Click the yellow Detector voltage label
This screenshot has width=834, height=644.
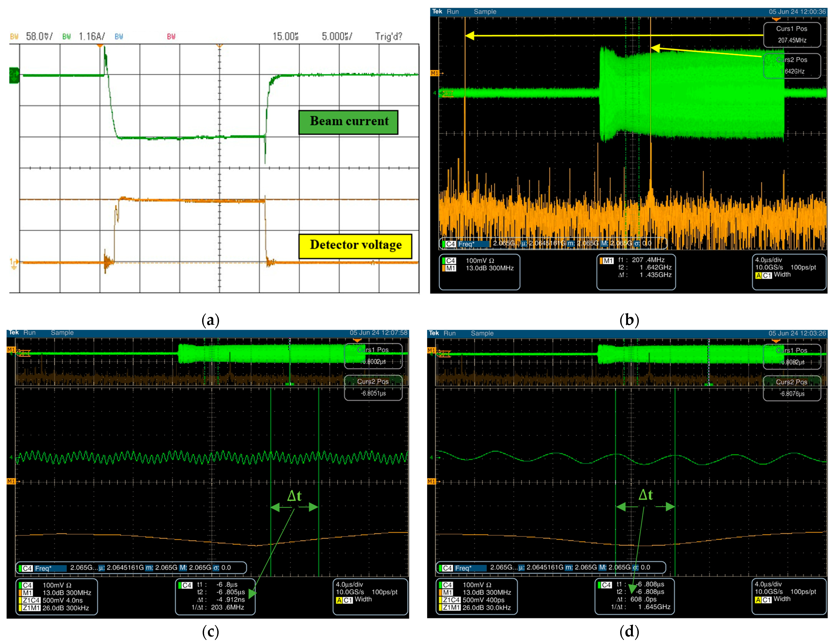click(x=355, y=246)
